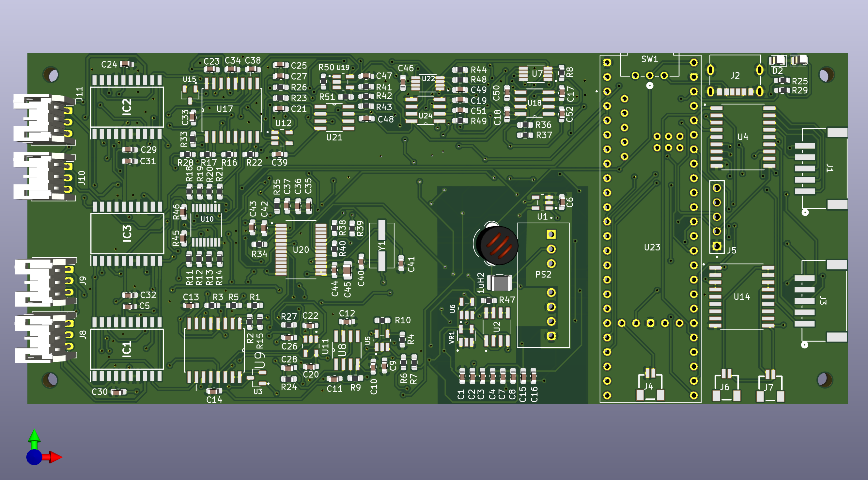Click the U24 silkscreen label

pos(425,116)
